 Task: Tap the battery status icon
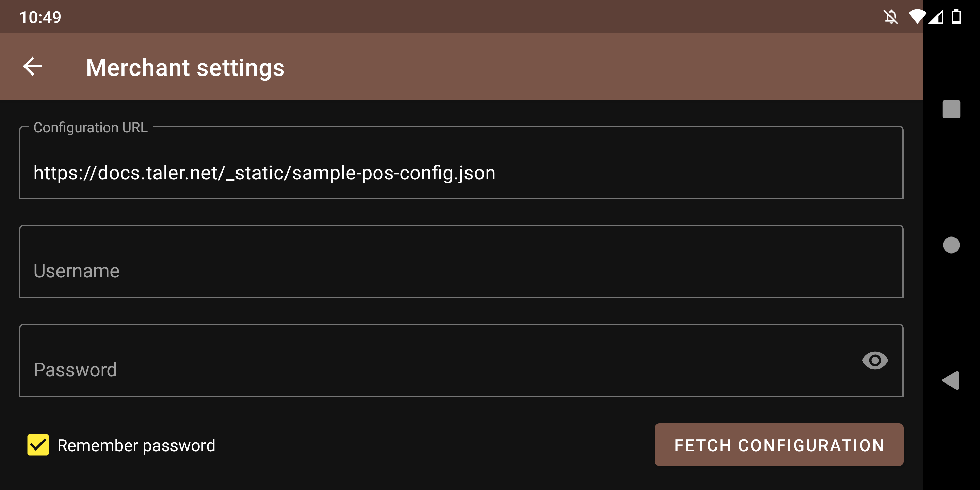tap(956, 17)
